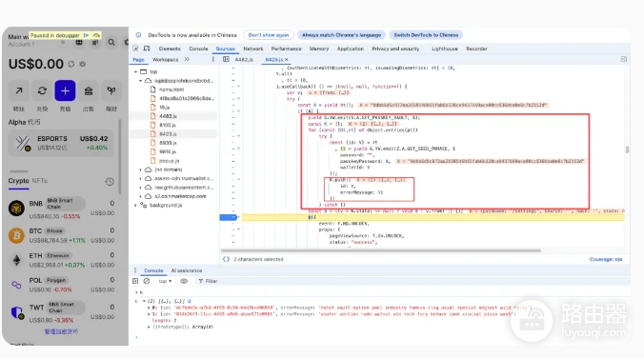Show more navigator tabs chevron

click(187, 60)
